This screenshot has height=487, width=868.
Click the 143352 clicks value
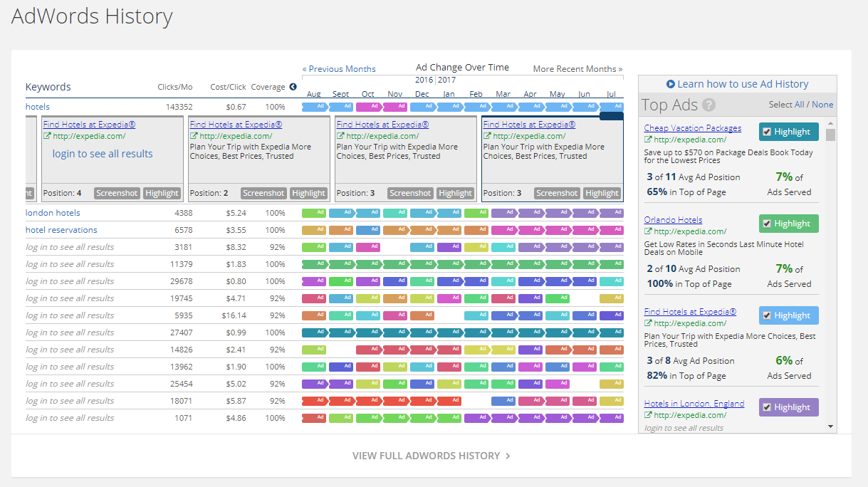pos(179,107)
